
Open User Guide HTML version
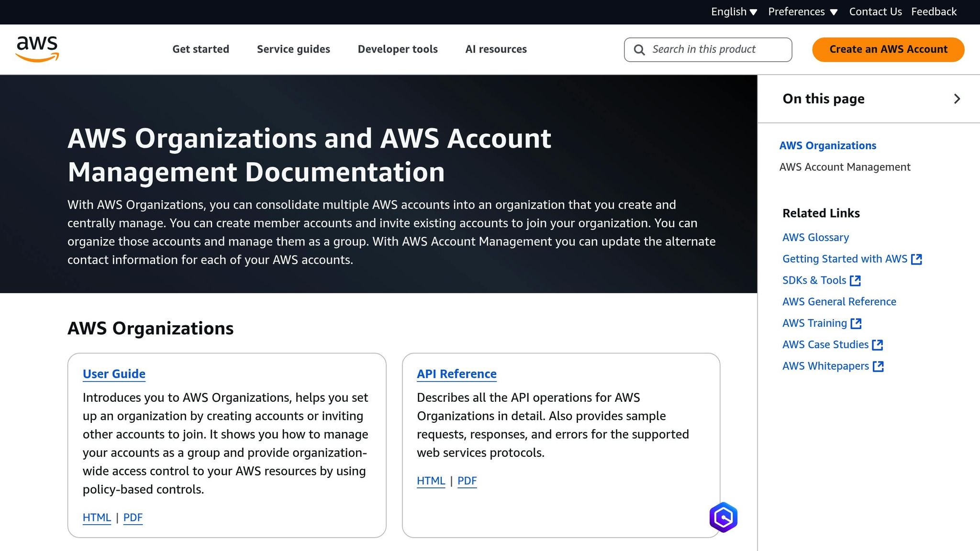coord(97,518)
